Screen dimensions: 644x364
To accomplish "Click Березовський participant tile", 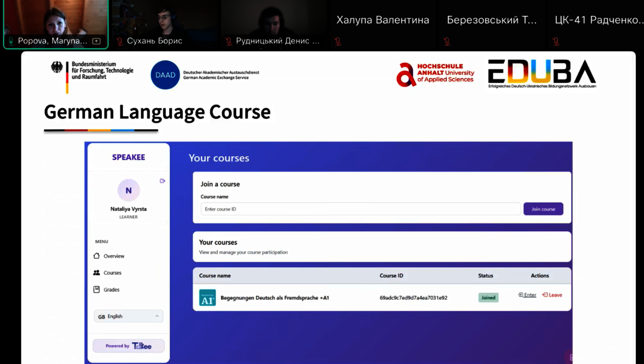I will coord(492,24).
